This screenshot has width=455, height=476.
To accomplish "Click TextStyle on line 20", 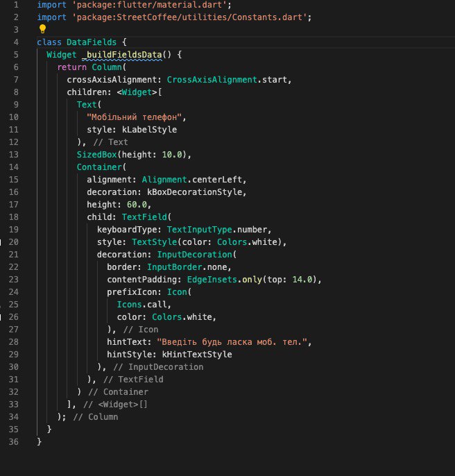I will [154, 242].
